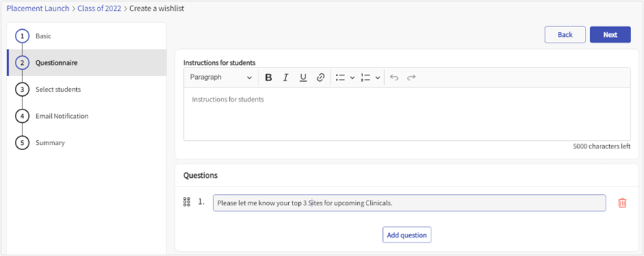Click the 'Questions' section heading
Screen dimensions: 644x256
coord(201,176)
